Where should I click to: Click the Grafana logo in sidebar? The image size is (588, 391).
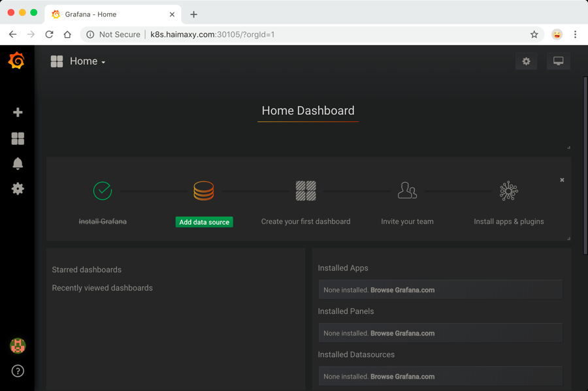(16, 61)
